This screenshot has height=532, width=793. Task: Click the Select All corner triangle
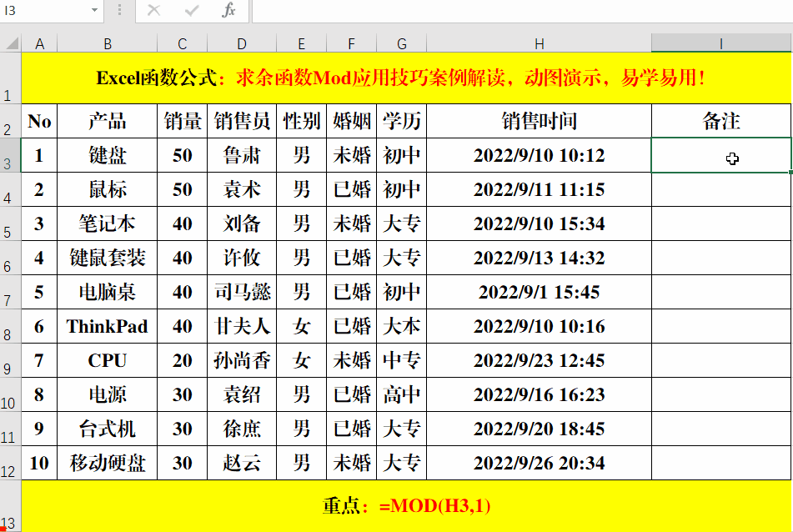(12, 43)
